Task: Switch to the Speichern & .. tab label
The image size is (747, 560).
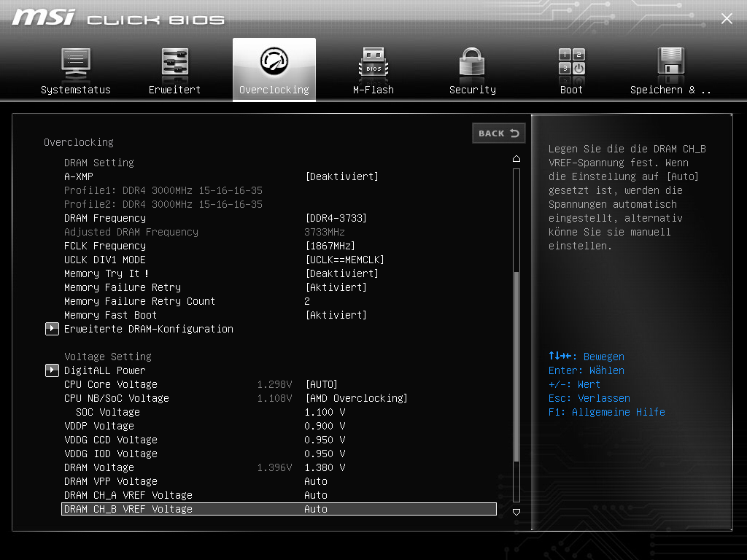Action: pyautogui.click(x=671, y=90)
